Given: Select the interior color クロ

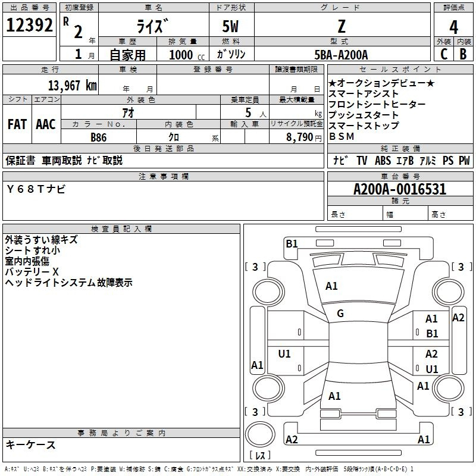Looking at the screenshot, I should coord(174,137).
